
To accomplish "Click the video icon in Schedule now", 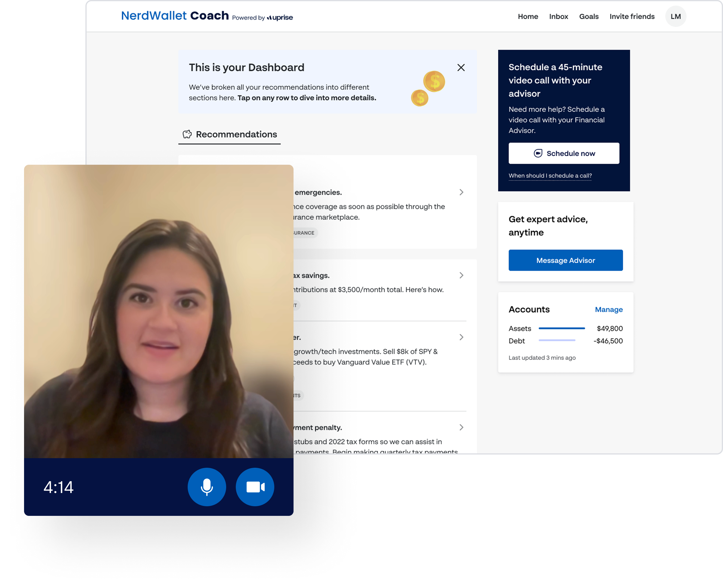I will pyautogui.click(x=538, y=153).
